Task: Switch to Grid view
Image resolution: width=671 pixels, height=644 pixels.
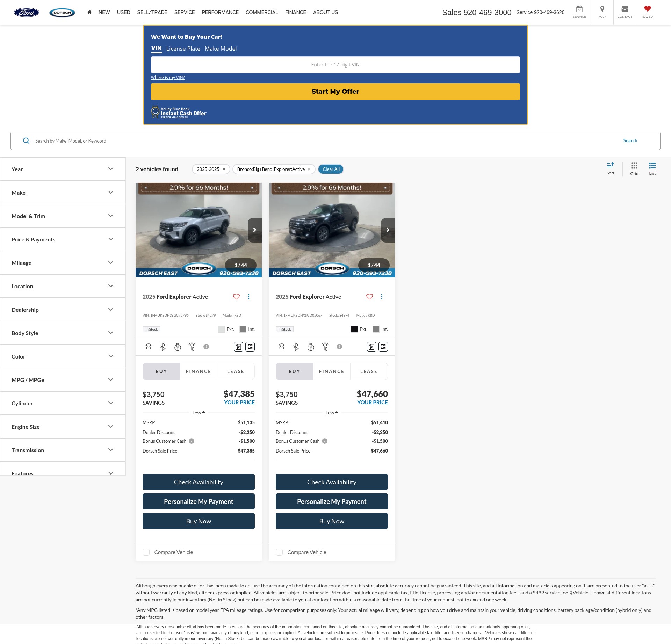Action: [634, 169]
